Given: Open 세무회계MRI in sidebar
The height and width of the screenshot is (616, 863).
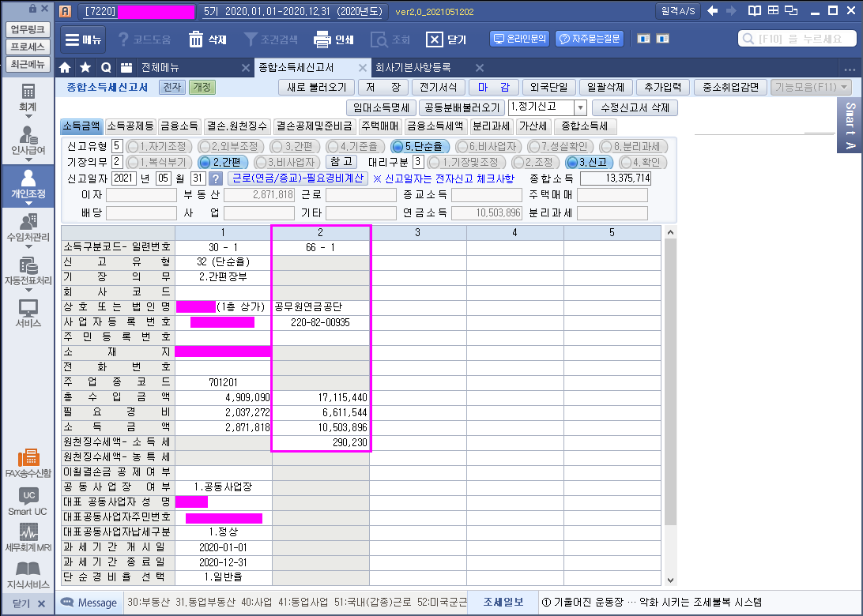Looking at the screenshot, I should click(28, 538).
